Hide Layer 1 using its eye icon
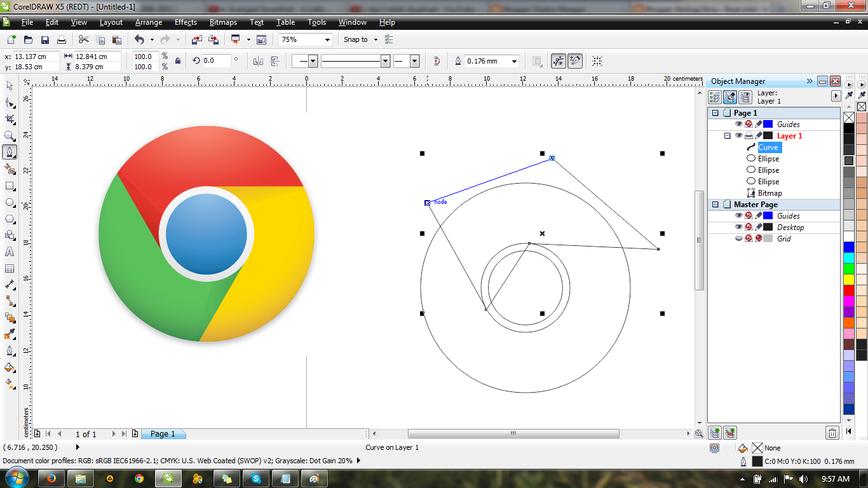 point(738,135)
